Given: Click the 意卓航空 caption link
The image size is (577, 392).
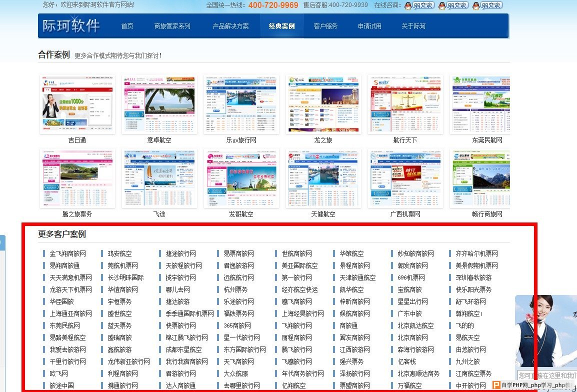Looking at the screenshot, I should point(159,140).
